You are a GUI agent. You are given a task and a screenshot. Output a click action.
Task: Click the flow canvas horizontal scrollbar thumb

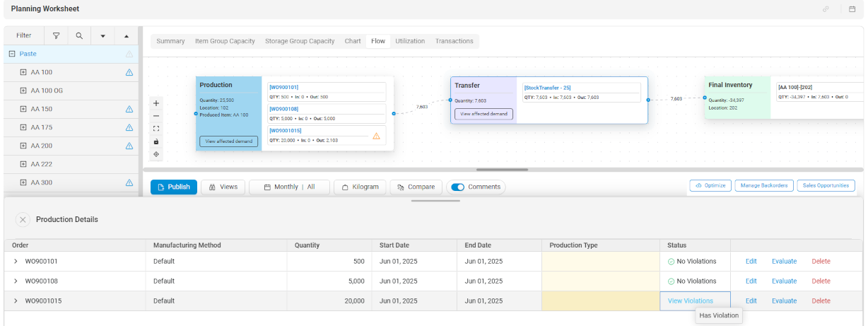pos(502,170)
